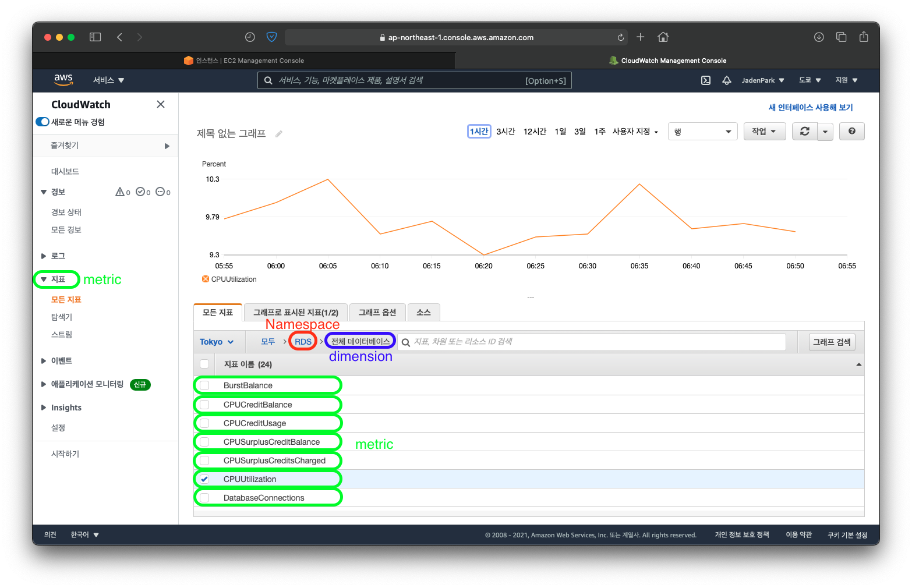Click the RDS namespace breadcrumb
Image resolution: width=912 pixels, height=588 pixels.
point(303,342)
